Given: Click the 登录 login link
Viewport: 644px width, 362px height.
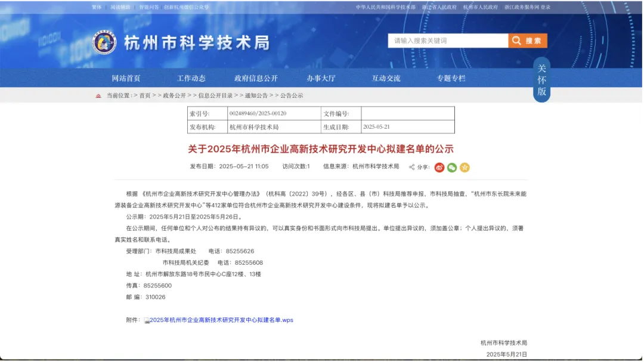Looking at the screenshot, I should point(546,7).
